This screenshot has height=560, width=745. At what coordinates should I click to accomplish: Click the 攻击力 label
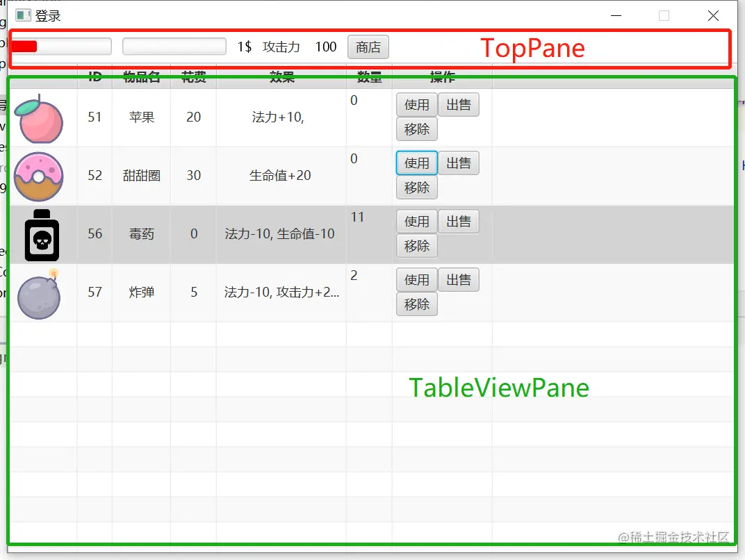tap(281, 47)
